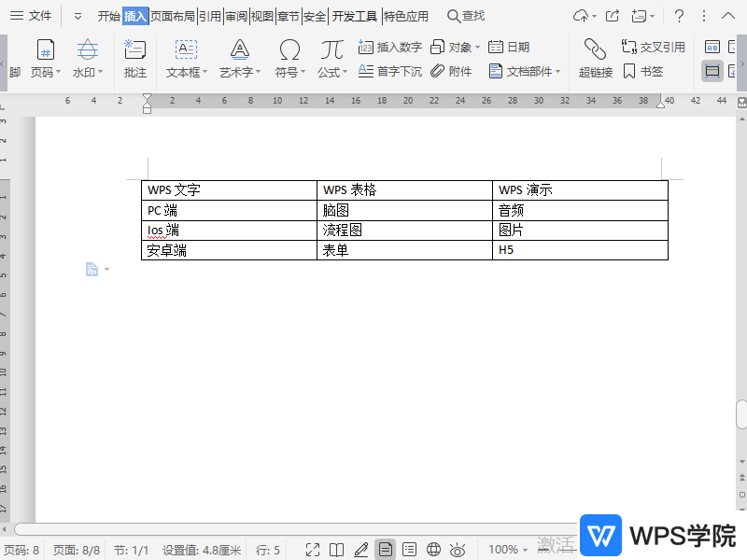This screenshot has width=747, height=560.
Task: Click the table cell 'H5'
Action: [580, 250]
